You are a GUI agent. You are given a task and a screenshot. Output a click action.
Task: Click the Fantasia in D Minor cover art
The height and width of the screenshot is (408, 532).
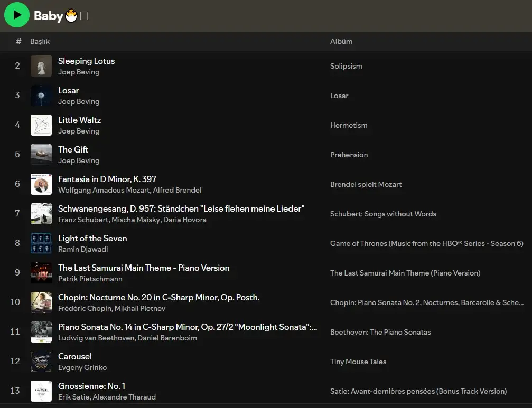coord(41,184)
